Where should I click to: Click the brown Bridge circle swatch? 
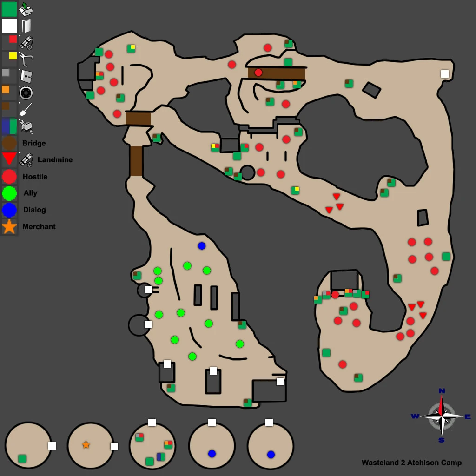coord(9,143)
